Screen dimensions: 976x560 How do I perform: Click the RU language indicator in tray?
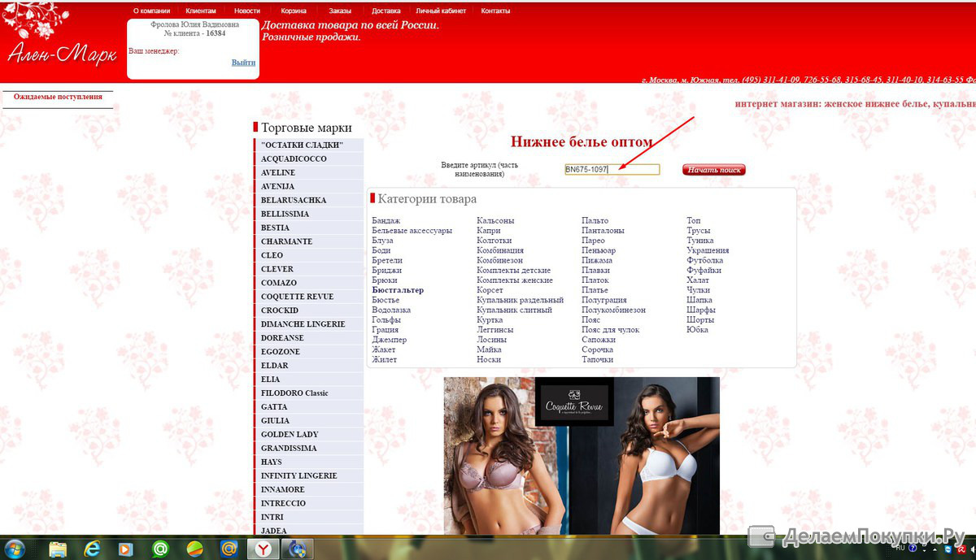click(x=900, y=549)
